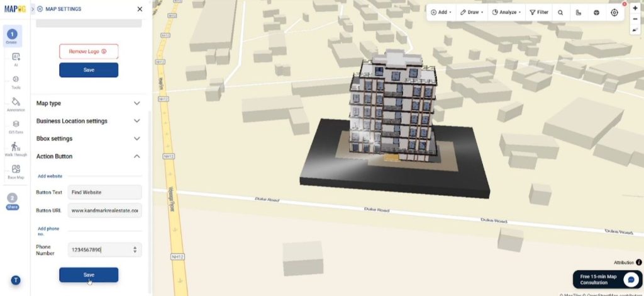Click the Free 15-min Map Consultation button
Viewport: 644px width, 296px height.
608,280
